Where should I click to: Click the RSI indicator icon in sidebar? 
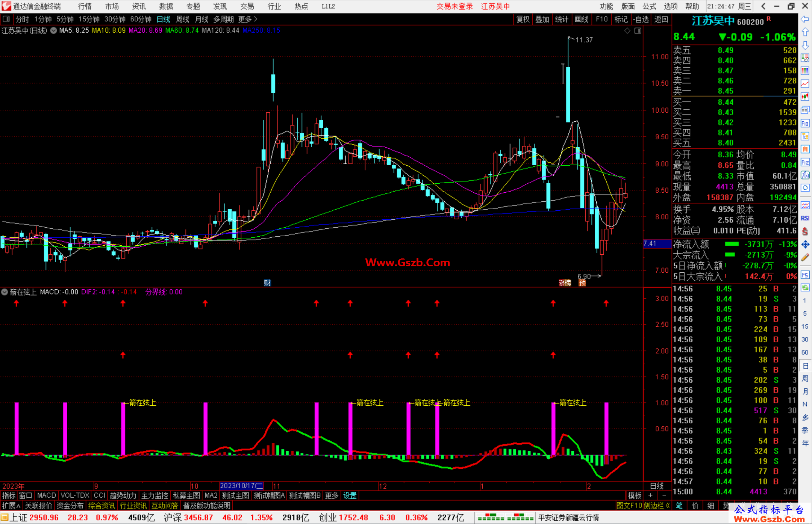click(805, 218)
